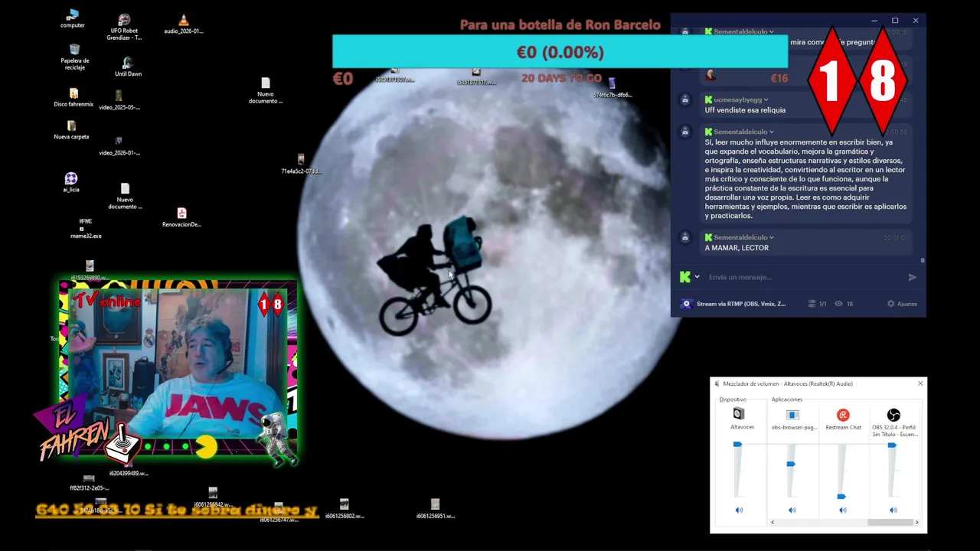
Task: Open Ajustes settings in chat window
Action: click(x=902, y=304)
